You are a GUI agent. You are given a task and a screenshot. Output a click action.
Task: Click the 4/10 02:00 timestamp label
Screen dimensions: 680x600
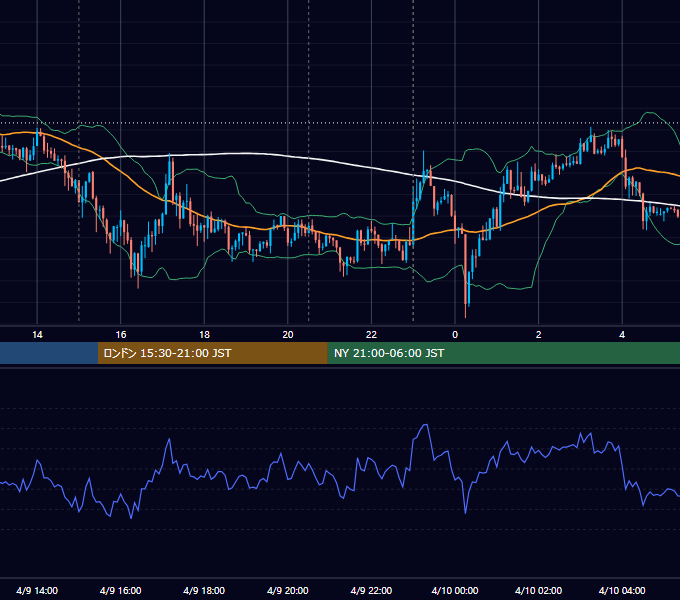[x=539, y=590]
